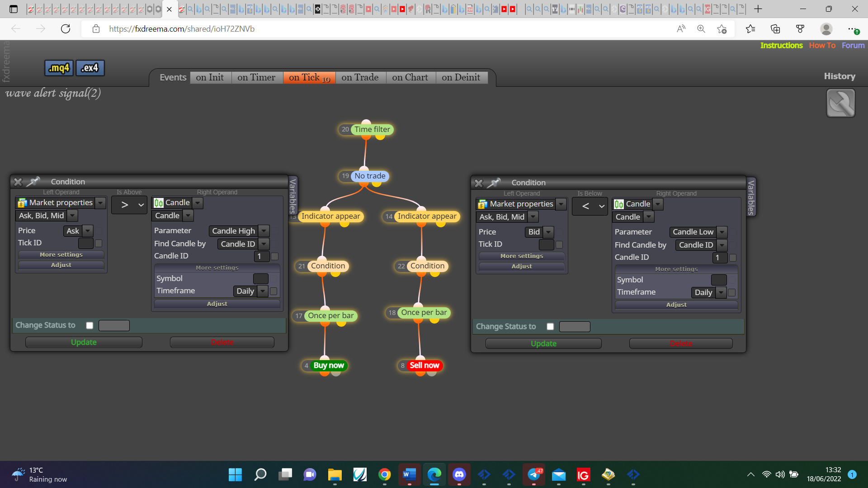868x488 pixels.
Task: Open the Candle Low parameter dropdown
Action: (722, 232)
